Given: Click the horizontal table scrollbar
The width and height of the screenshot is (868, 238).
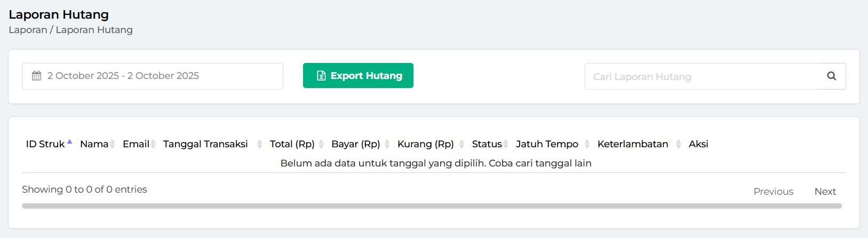Looking at the screenshot, I should [431, 206].
